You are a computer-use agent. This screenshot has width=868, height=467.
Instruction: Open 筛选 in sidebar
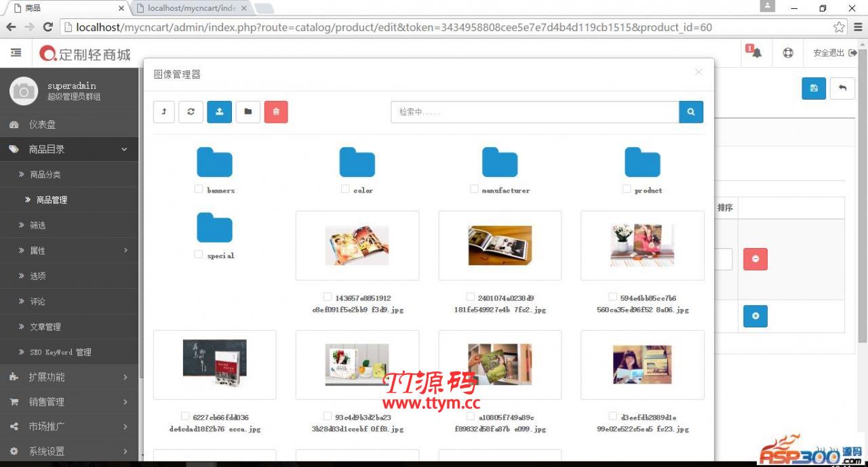69,225
